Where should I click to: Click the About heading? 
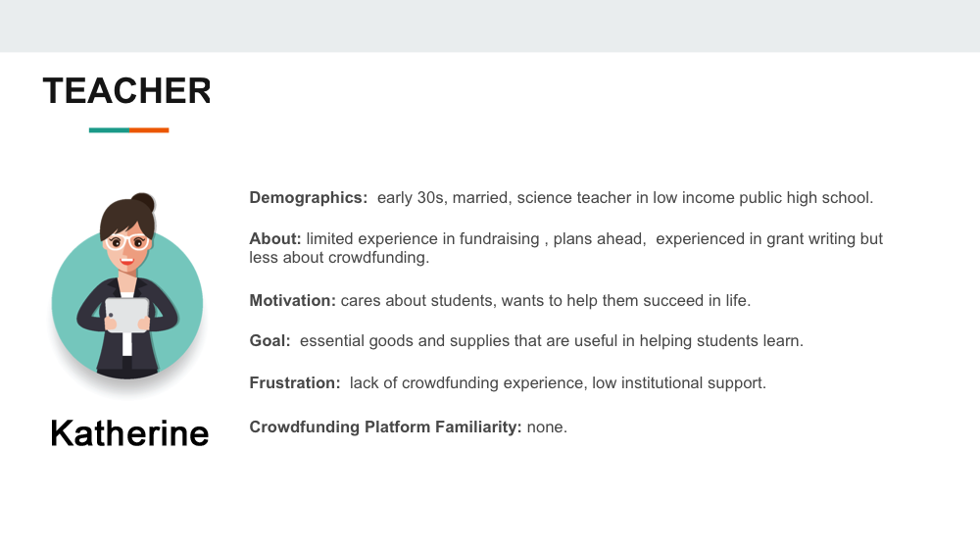274,239
